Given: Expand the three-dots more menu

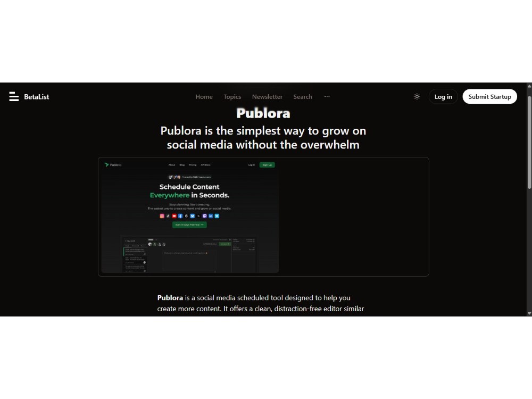Looking at the screenshot, I should click(x=327, y=96).
